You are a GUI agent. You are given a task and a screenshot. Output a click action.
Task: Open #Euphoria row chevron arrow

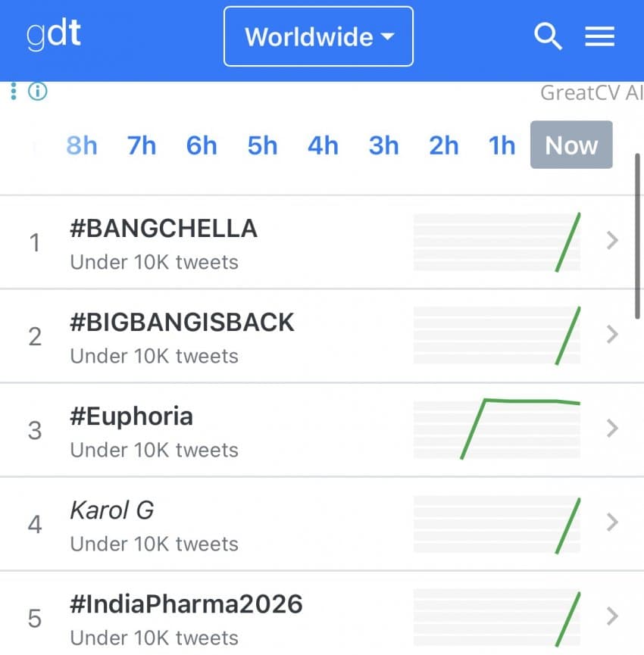pos(613,429)
